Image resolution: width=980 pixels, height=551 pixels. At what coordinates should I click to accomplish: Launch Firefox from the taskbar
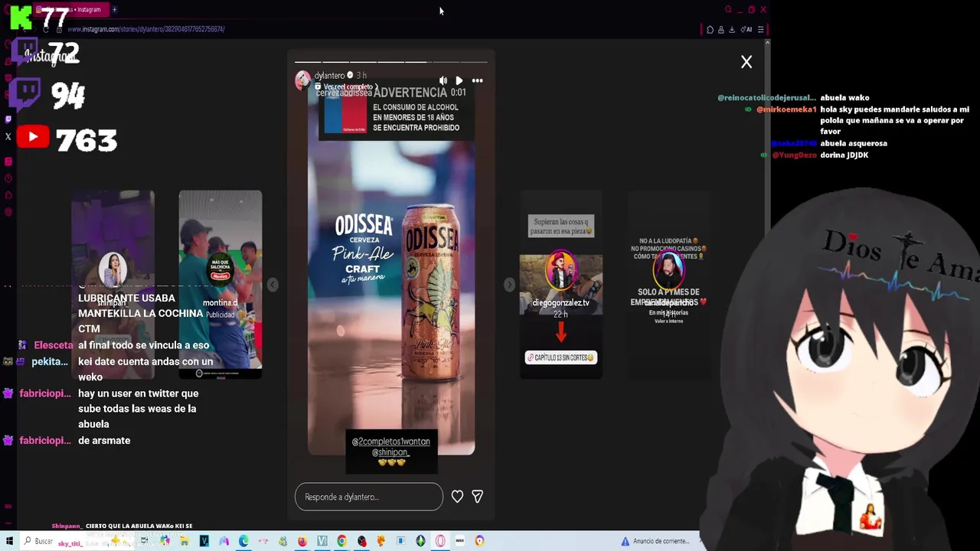point(302,541)
